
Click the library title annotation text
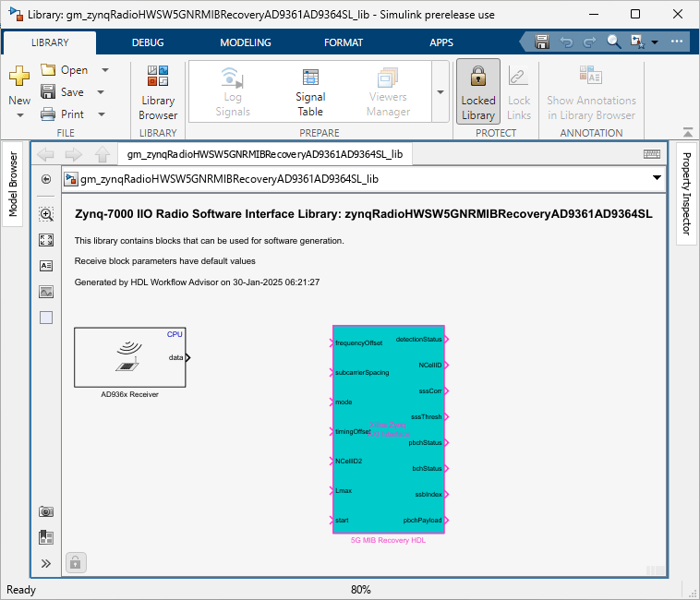tap(364, 214)
